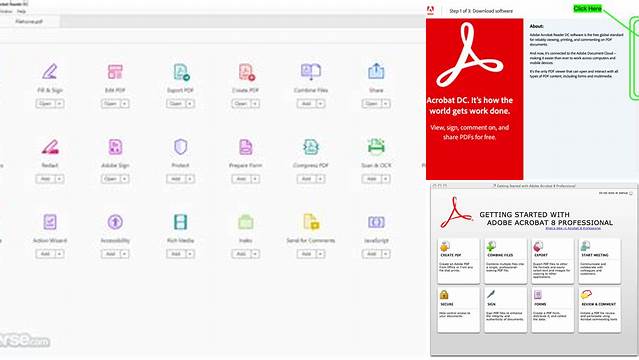639x360 pixels.
Task: Select the Rich Media filmstrip icon
Action: pos(181,222)
